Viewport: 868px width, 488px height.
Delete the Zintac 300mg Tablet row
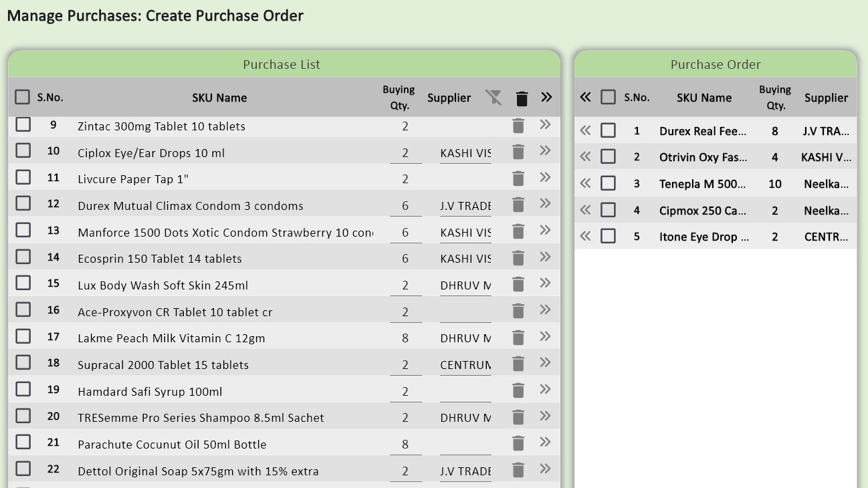518,126
